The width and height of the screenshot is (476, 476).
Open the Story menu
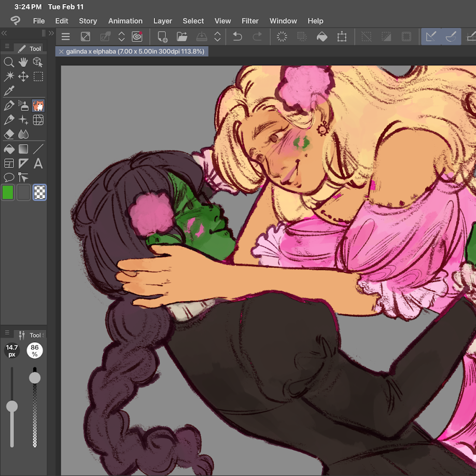(88, 21)
